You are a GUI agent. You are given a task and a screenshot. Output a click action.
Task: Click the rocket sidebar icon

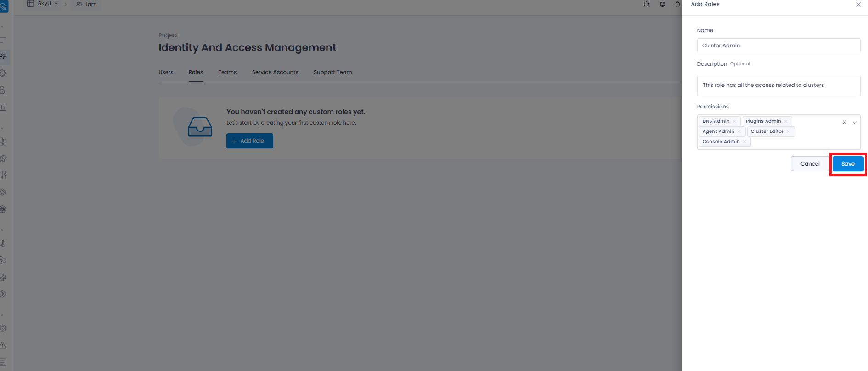point(3,159)
